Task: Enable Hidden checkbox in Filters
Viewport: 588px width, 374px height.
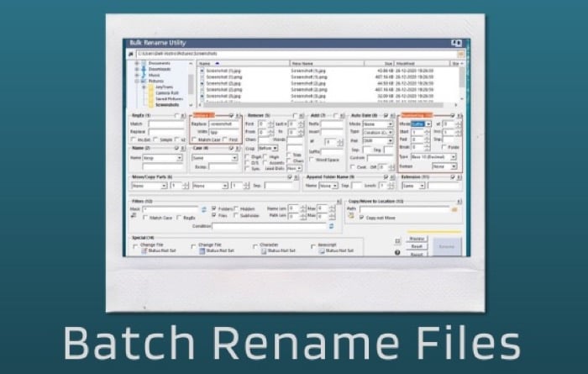Action: [x=236, y=208]
